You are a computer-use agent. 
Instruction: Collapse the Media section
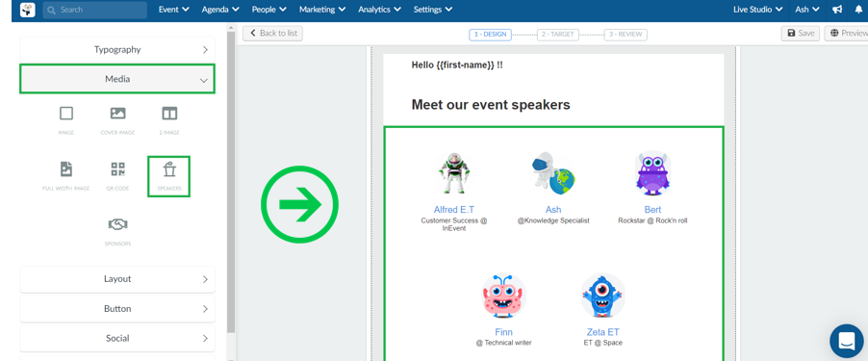click(x=117, y=79)
